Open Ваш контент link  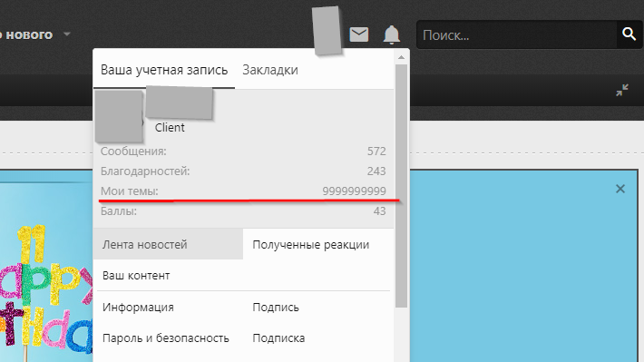click(x=136, y=275)
